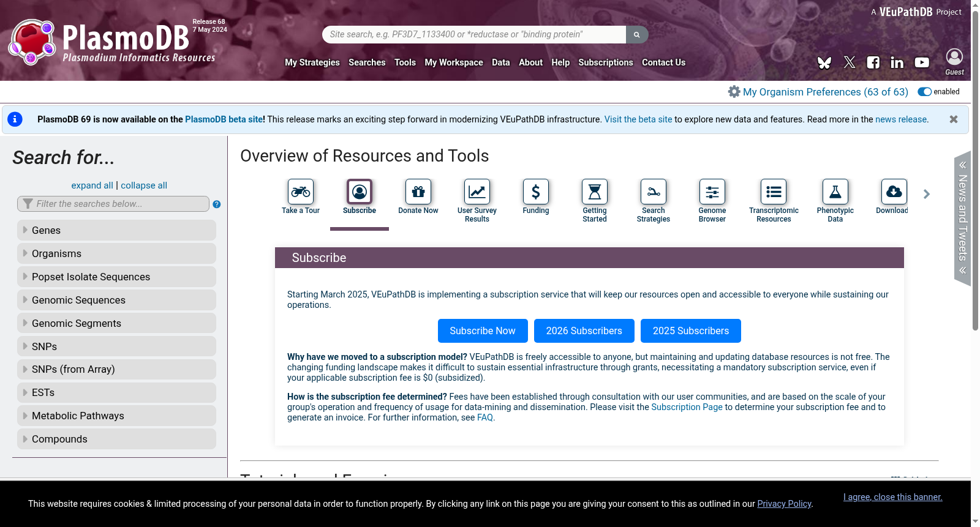Open the Getting Started hourglass icon
Screen dimensions: 980x527
tap(595, 192)
